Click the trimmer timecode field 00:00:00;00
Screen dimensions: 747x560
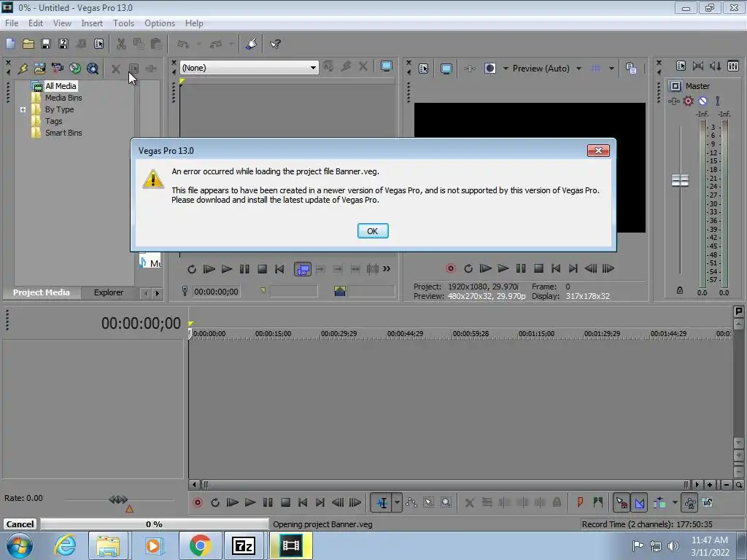click(216, 292)
